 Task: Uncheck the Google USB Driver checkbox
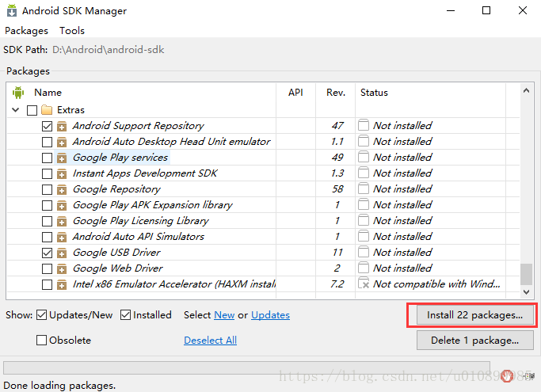click(47, 253)
